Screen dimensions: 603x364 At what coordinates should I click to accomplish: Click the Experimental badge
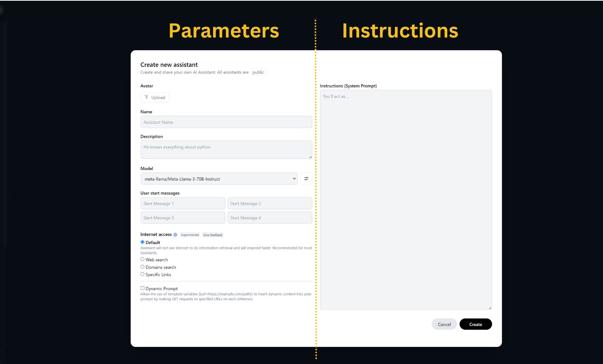click(190, 235)
